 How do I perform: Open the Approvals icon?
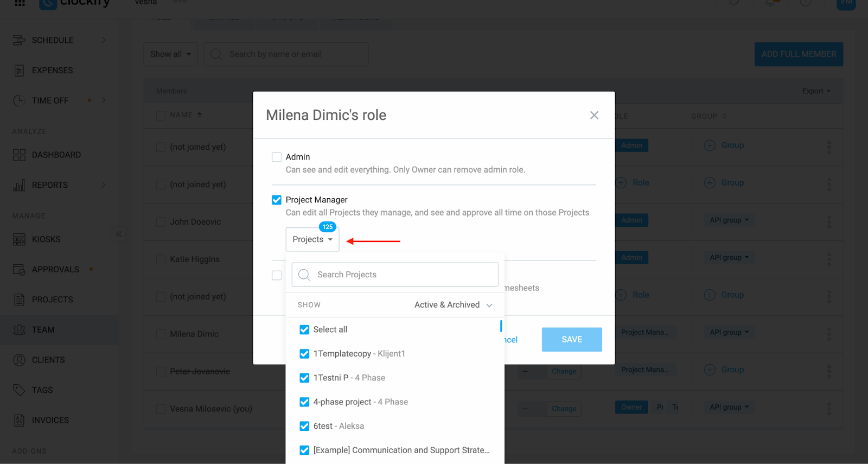pos(19,270)
